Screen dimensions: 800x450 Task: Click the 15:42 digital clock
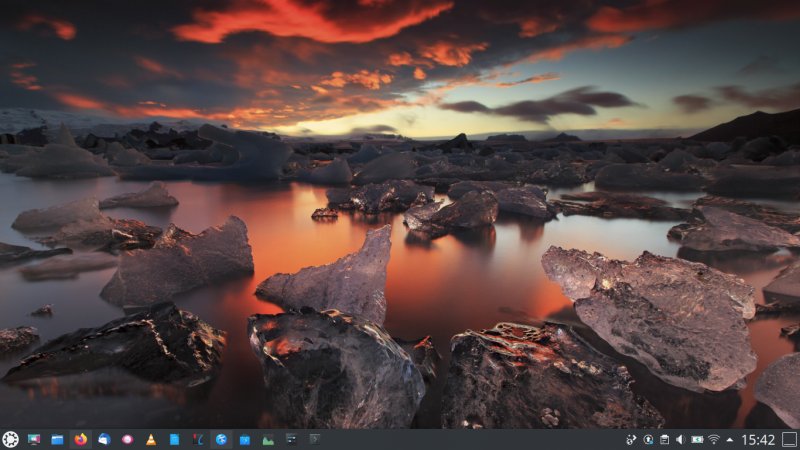pyautogui.click(x=758, y=439)
